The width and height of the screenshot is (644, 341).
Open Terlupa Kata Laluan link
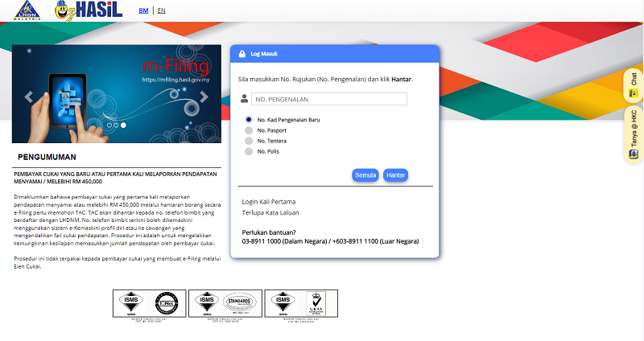click(x=270, y=212)
